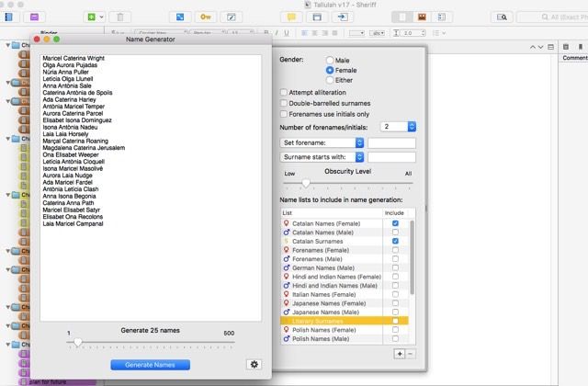Image resolution: width=588 pixels, height=386 pixels.
Task: Click the Generate 25 names slider handle
Action: (77, 342)
